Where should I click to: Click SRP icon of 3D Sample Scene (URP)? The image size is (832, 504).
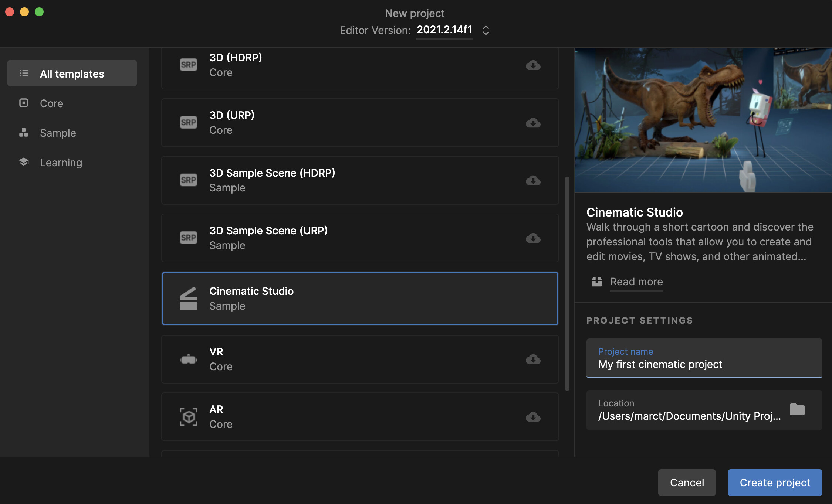pos(189,238)
